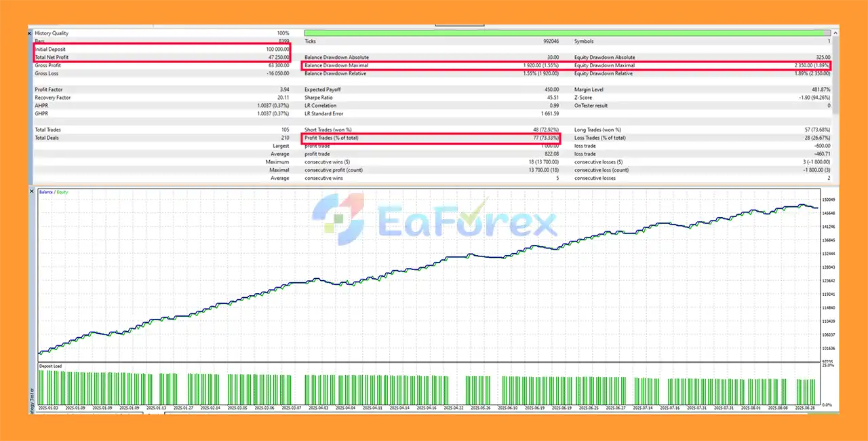Image resolution: width=868 pixels, height=441 pixels.
Task: Click the 2025.01.13 date on the time axis
Action: pyautogui.click(x=157, y=408)
